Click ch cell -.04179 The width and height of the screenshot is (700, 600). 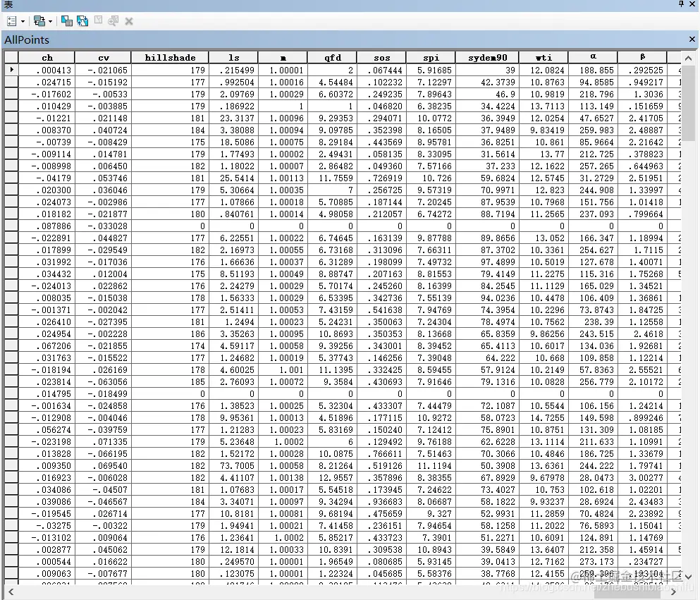point(47,178)
